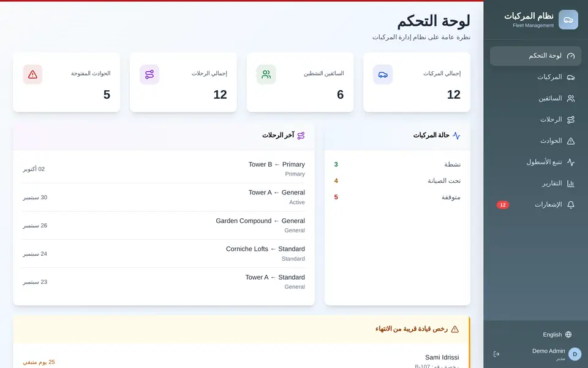Select the إجمالي المركبات stat card
The image size is (588, 368).
point(417,82)
